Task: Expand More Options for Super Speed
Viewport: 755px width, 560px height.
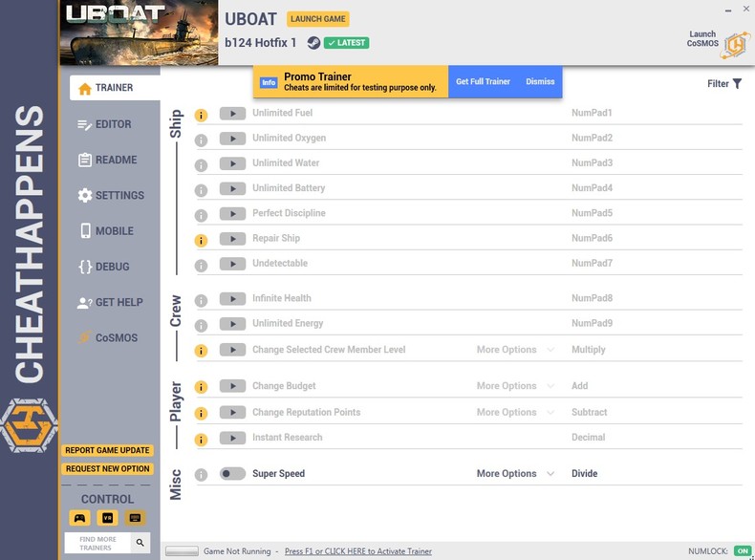Action: (x=515, y=473)
